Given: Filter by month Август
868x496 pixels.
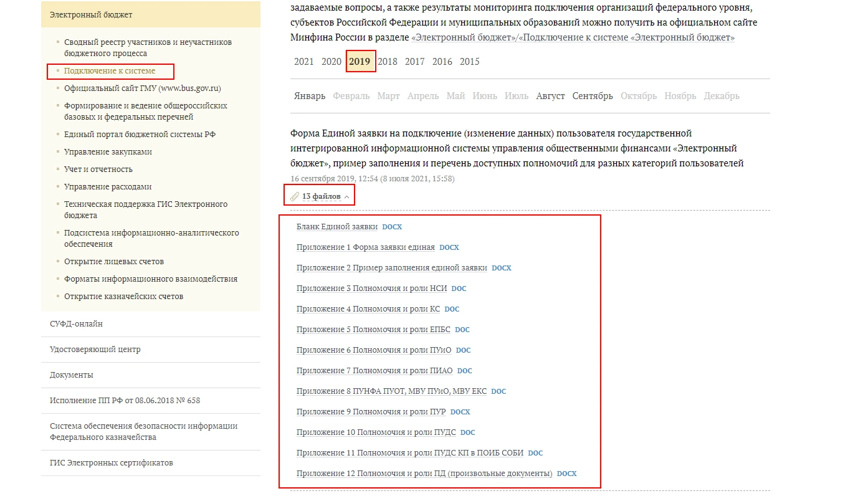Looking at the screenshot, I should click(551, 96).
